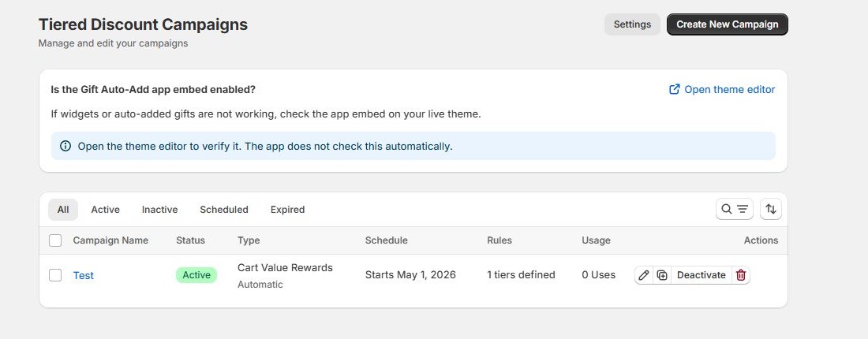Click the Status column header
Image resolution: width=868 pixels, height=339 pixels.
click(190, 240)
